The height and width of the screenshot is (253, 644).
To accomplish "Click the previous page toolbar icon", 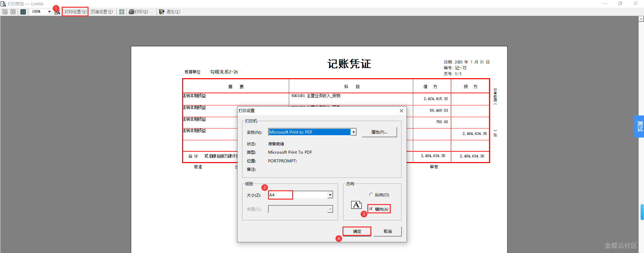I will (x=5, y=12).
